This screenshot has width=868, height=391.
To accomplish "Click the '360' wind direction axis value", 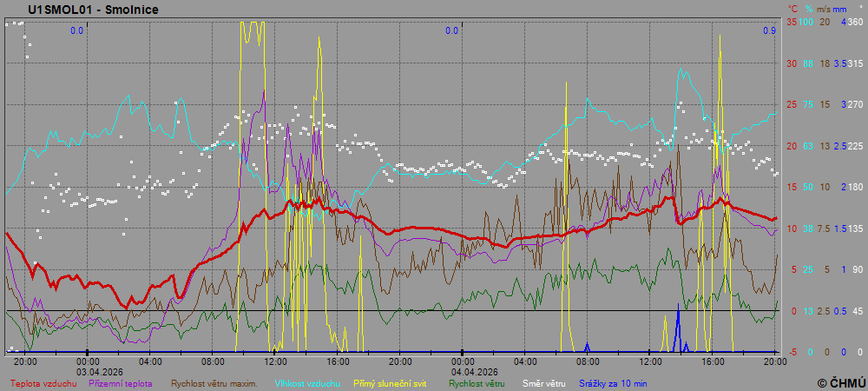I will [x=855, y=22].
